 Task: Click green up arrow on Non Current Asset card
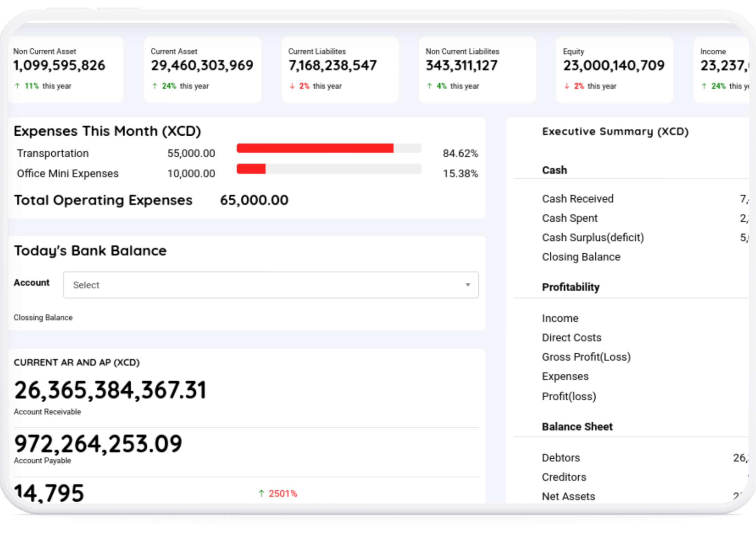(18, 86)
